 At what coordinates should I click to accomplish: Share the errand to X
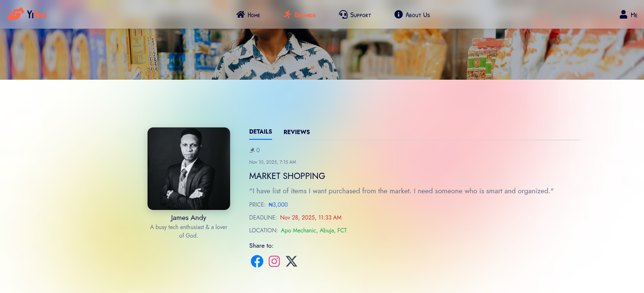(292, 262)
